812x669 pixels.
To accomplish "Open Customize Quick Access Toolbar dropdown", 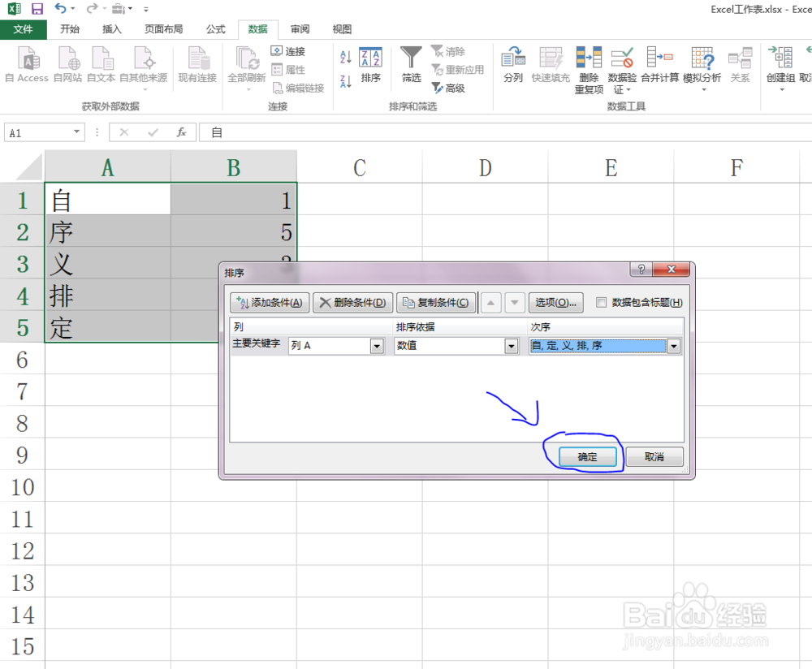I will (x=146, y=9).
